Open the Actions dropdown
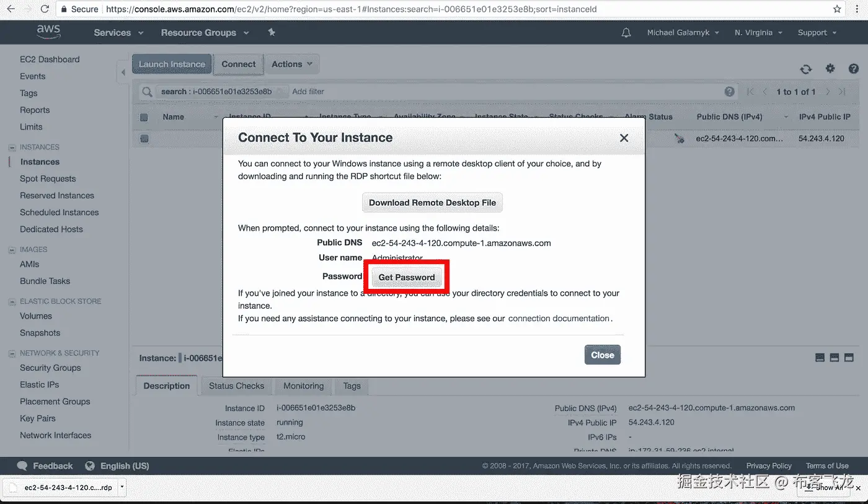This screenshot has width=868, height=504. [293, 64]
